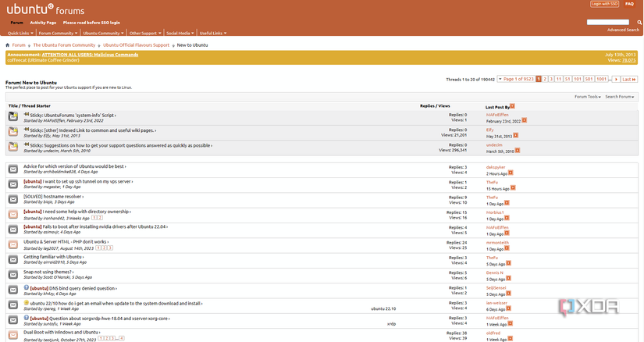Click thread icon for 'Ubuntu & Server HTML' thread

coord(13,244)
